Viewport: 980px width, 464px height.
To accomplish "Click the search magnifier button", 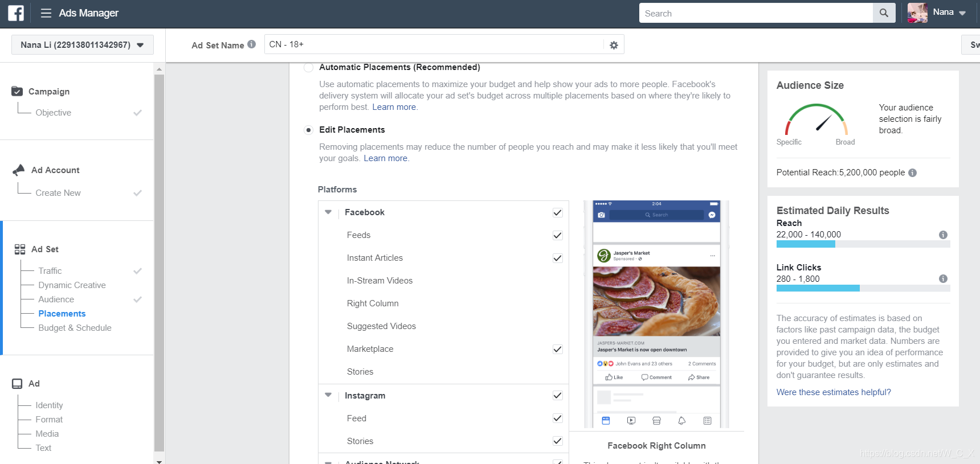I will click(x=884, y=13).
